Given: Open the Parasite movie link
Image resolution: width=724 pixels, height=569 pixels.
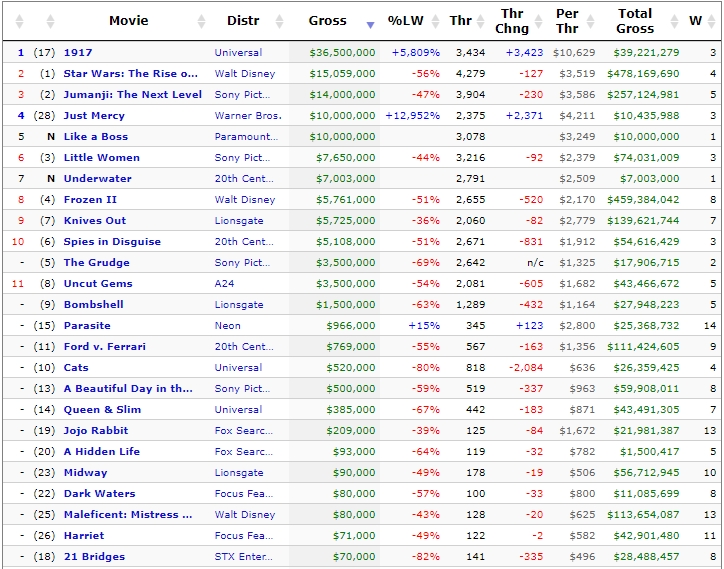Looking at the screenshot, I should pyautogui.click(x=87, y=326).
